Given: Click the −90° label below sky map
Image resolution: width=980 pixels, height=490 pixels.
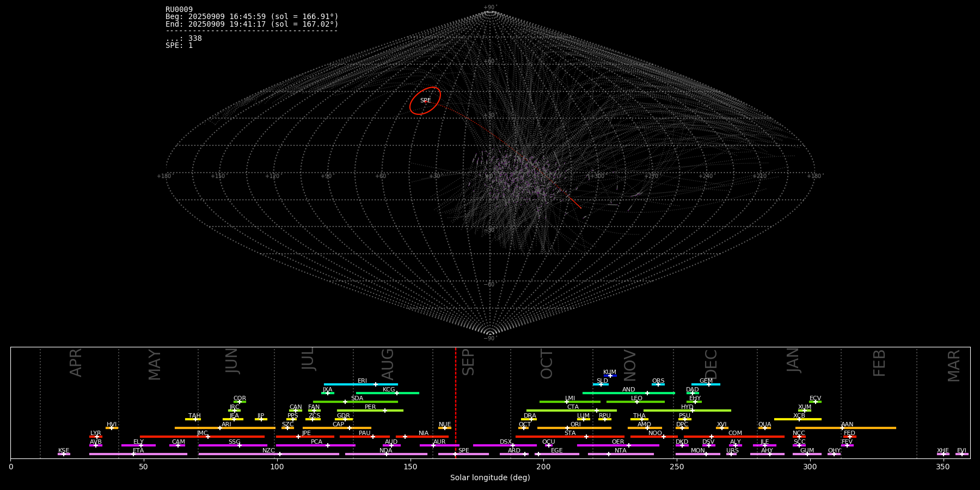Looking at the screenshot, I should click(490, 339).
